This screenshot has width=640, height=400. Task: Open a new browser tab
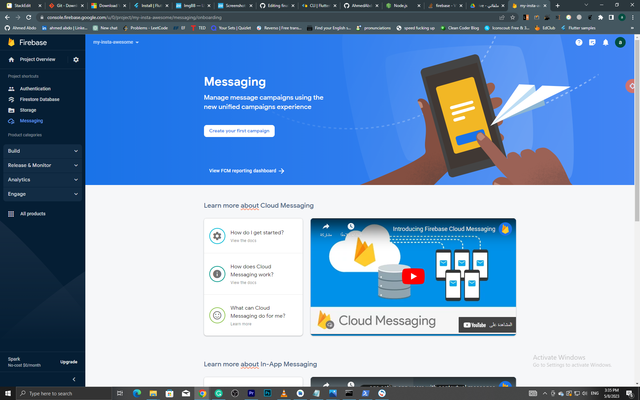point(558,6)
